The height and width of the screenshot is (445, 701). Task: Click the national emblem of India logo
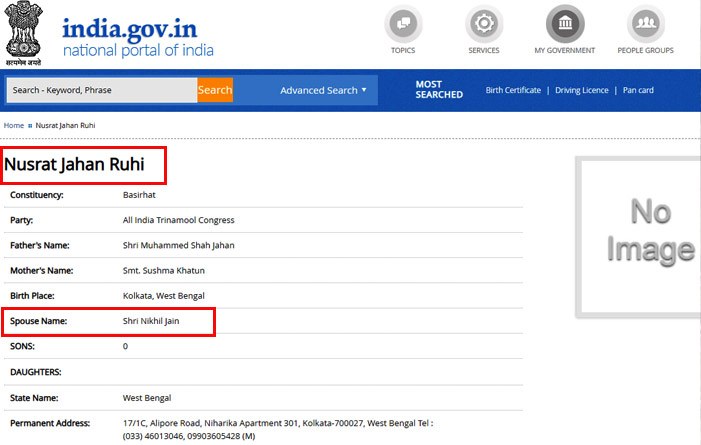click(x=24, y=33)
